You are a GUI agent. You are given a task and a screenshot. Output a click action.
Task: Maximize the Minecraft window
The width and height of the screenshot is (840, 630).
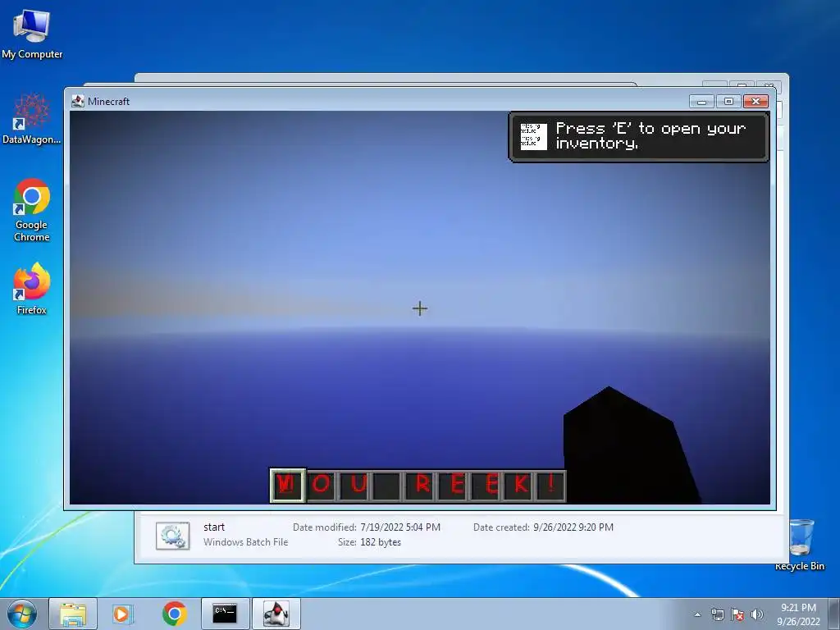(728, 101)
